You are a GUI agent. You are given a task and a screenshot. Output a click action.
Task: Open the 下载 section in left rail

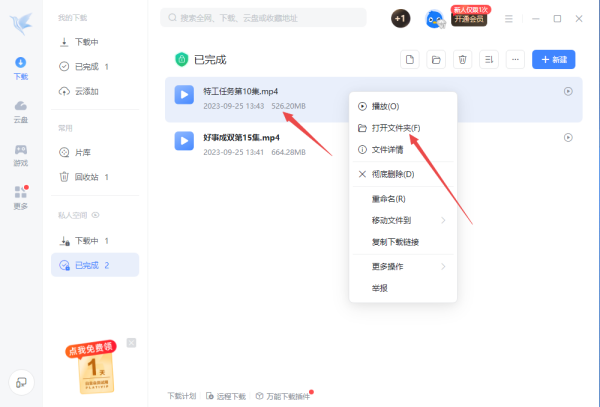pyautogui.click(x=21, y=68)
